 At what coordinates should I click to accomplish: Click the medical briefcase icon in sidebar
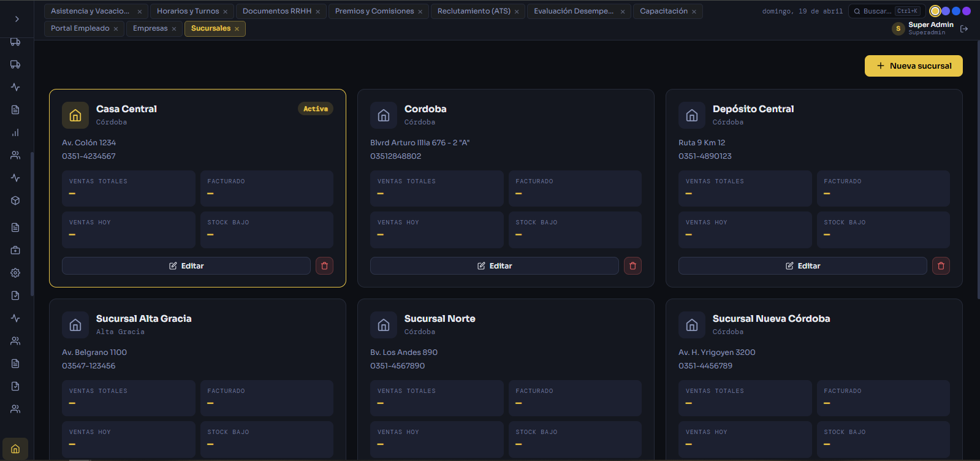[15, 250]
